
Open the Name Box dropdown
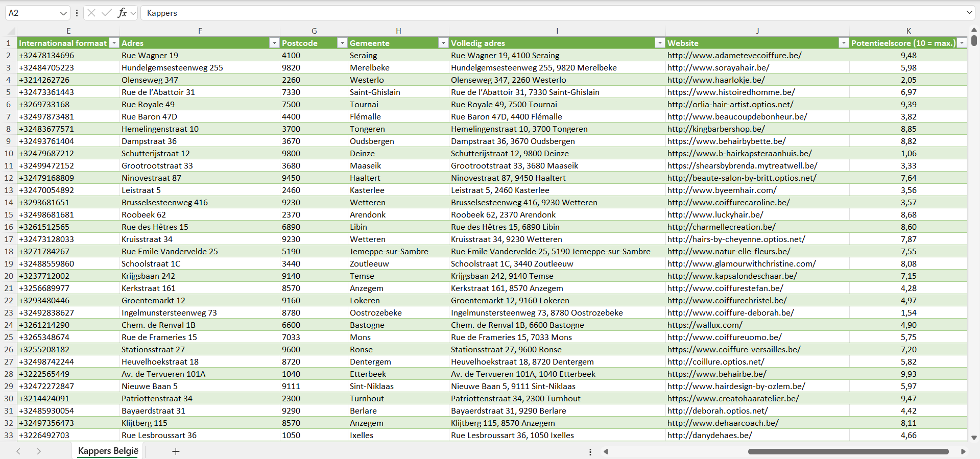pyautogui.click(x=63, y=13)
